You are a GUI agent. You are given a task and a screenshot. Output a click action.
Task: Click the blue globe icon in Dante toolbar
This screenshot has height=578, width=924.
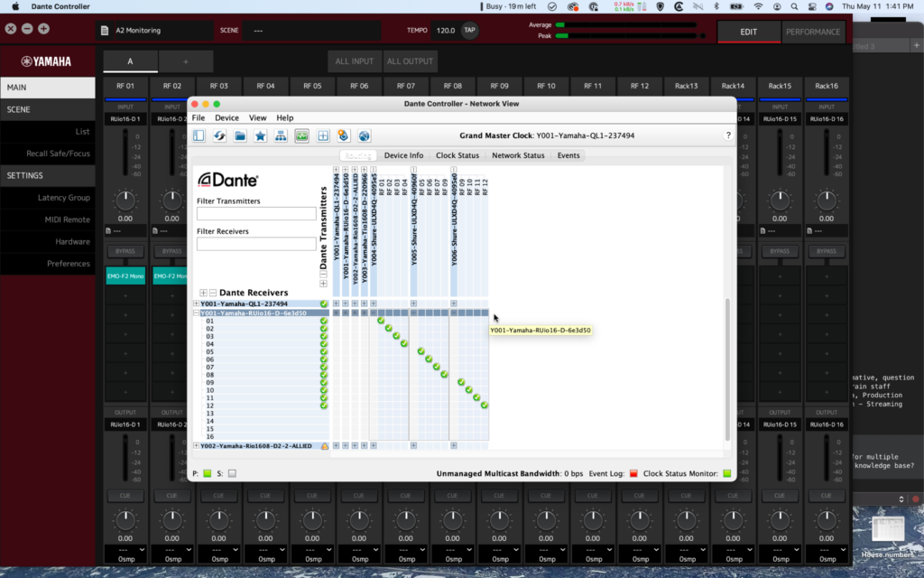pyautogui.click(x=365, y=135)
